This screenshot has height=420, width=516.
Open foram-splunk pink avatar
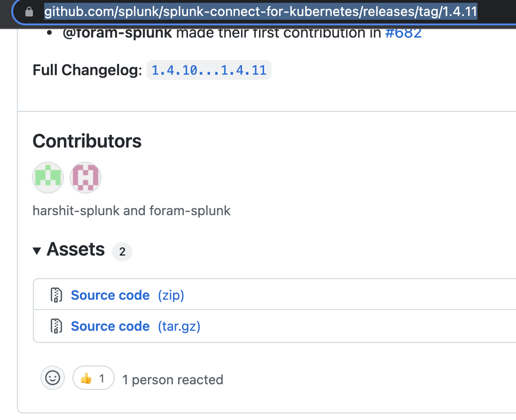[x=86, y=178]
